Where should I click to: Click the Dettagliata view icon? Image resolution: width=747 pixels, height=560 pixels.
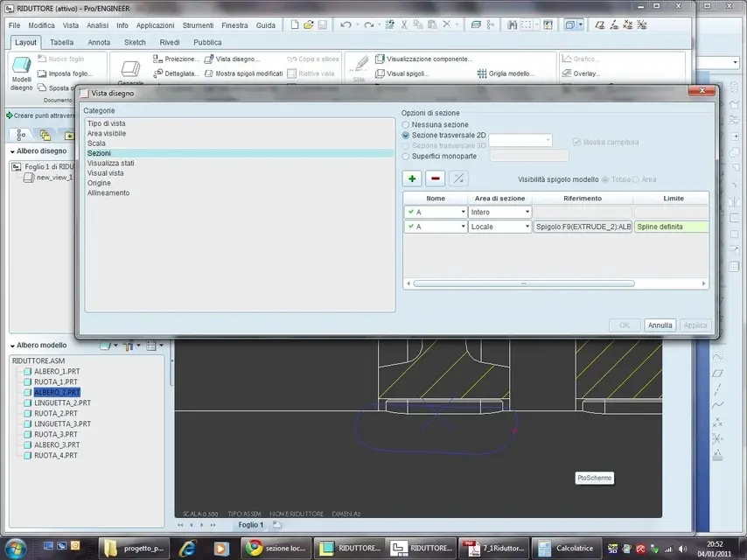click(x=157, y=73)
